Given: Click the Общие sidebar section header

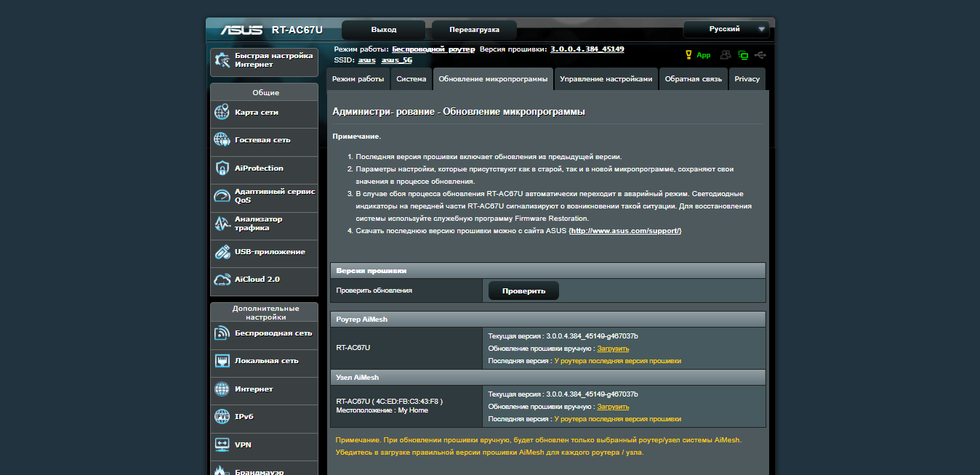Looking at the screenshot, I should click(265, 92).
